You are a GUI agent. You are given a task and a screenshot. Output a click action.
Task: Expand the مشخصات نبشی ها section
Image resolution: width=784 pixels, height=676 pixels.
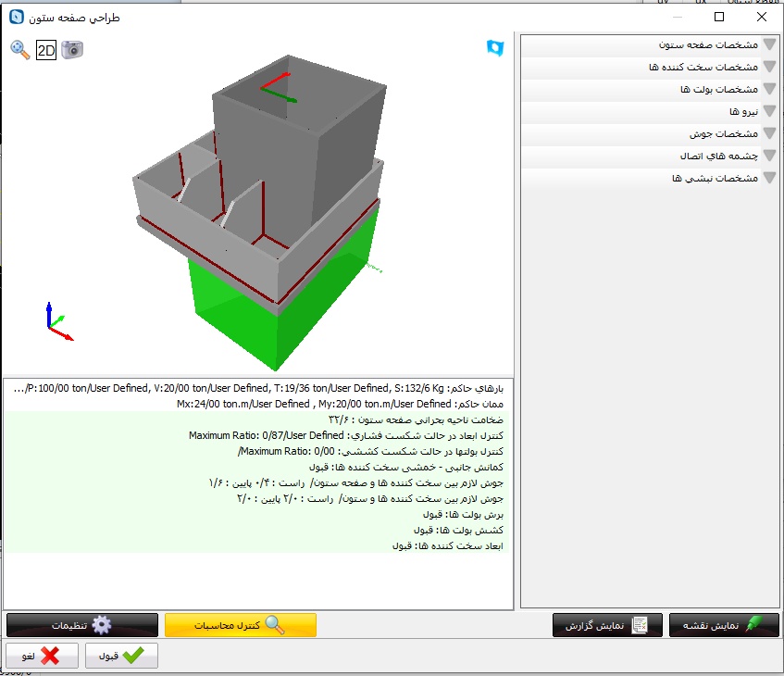(650, 179)
